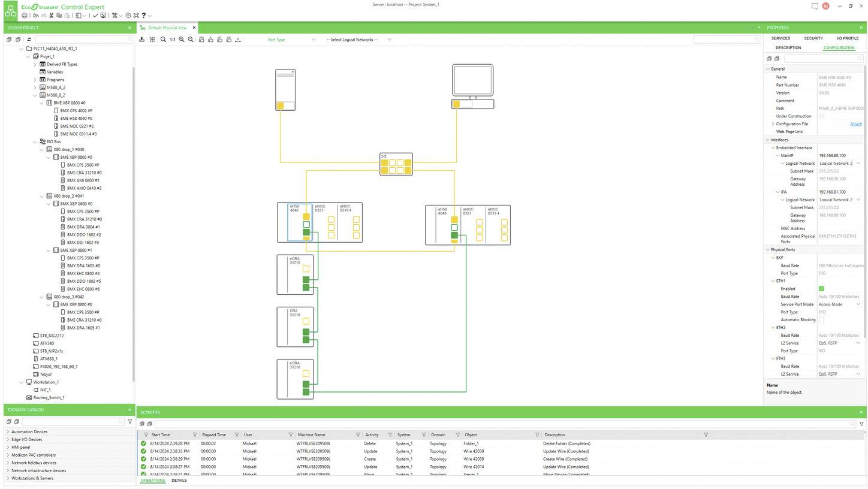Screen dimensions: 868x489
Task: Zoom out of the physical view
Action: click(191, 40)
